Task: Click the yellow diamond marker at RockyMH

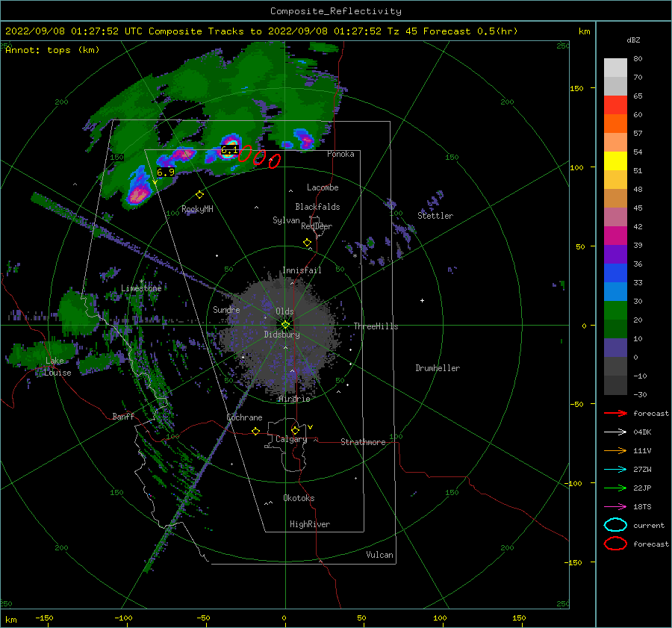Action: 199,195
